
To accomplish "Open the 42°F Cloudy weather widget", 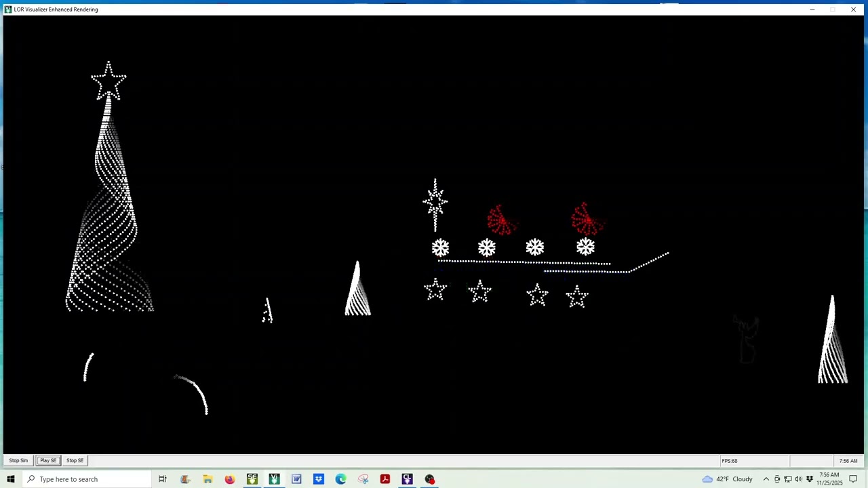I will click(728, 479).
